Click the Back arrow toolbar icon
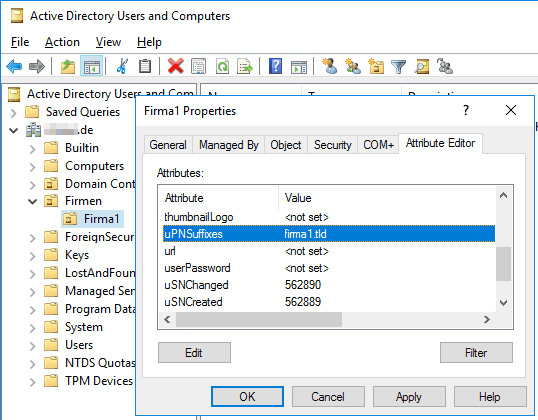This screenshot has height=420, width=538. 14,66
